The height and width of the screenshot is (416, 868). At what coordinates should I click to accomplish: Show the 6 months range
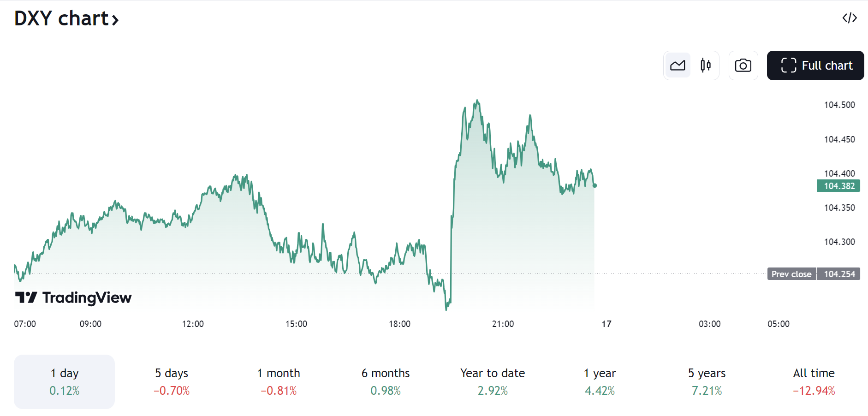[x=386, y=381]
